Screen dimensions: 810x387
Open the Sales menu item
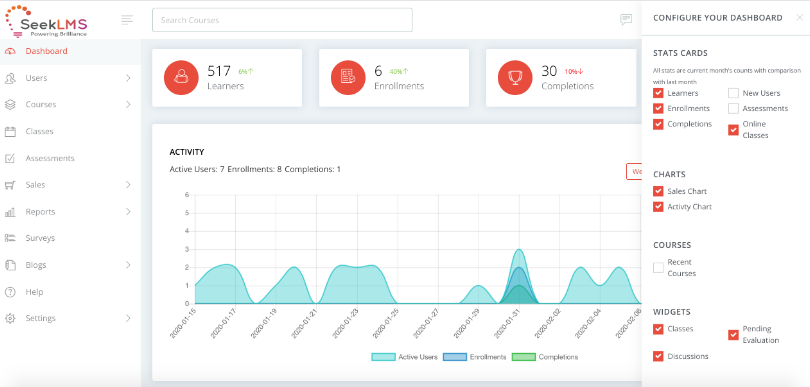(70, 185)
